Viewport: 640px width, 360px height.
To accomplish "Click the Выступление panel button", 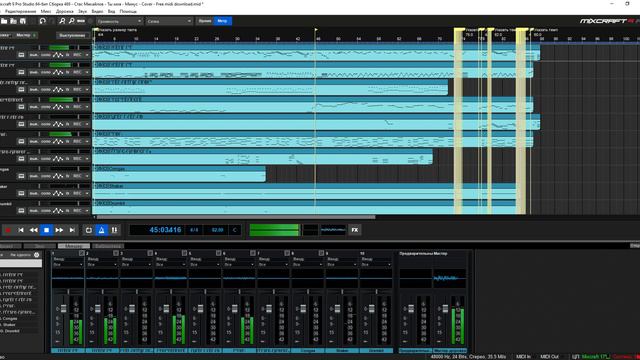I will click(x=73, y=36).
